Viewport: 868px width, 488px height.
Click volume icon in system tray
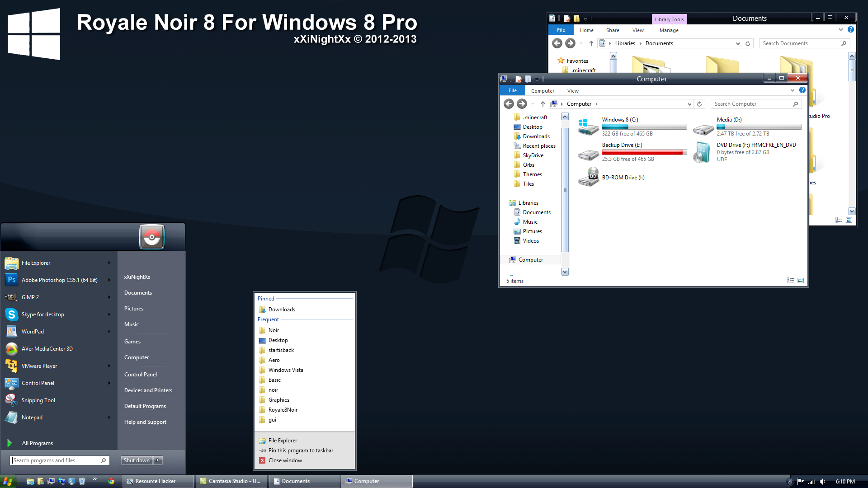(822, 482)
